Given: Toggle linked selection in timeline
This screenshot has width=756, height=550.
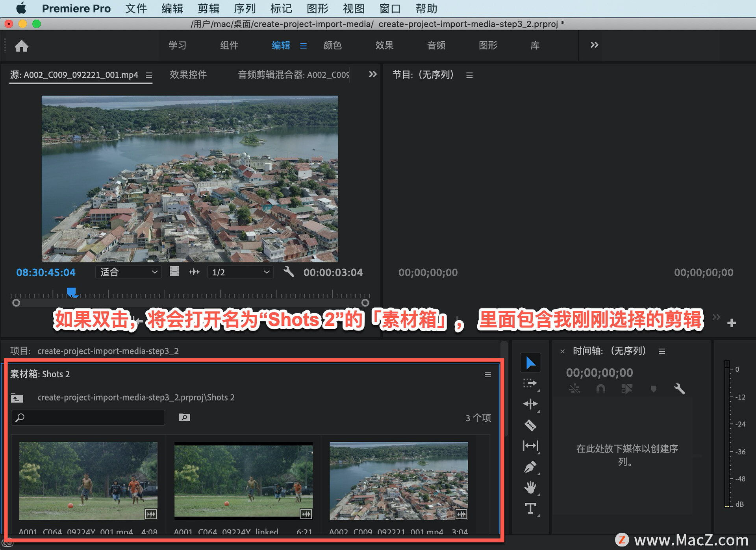Looking at the screenshot, I should click(x=627, y=389).
